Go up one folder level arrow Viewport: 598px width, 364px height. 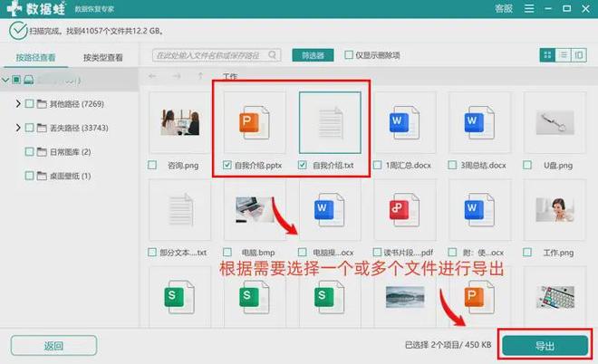pos(200,76)
